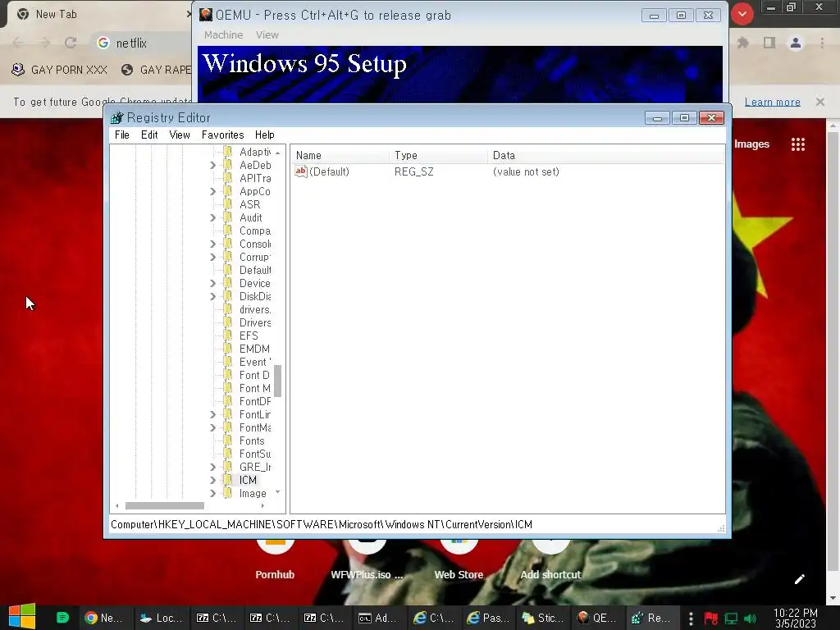This screenshot has width=840, height=630.
Task: Switch to QEMU taskbar button
Action: [x=597, y=618]
